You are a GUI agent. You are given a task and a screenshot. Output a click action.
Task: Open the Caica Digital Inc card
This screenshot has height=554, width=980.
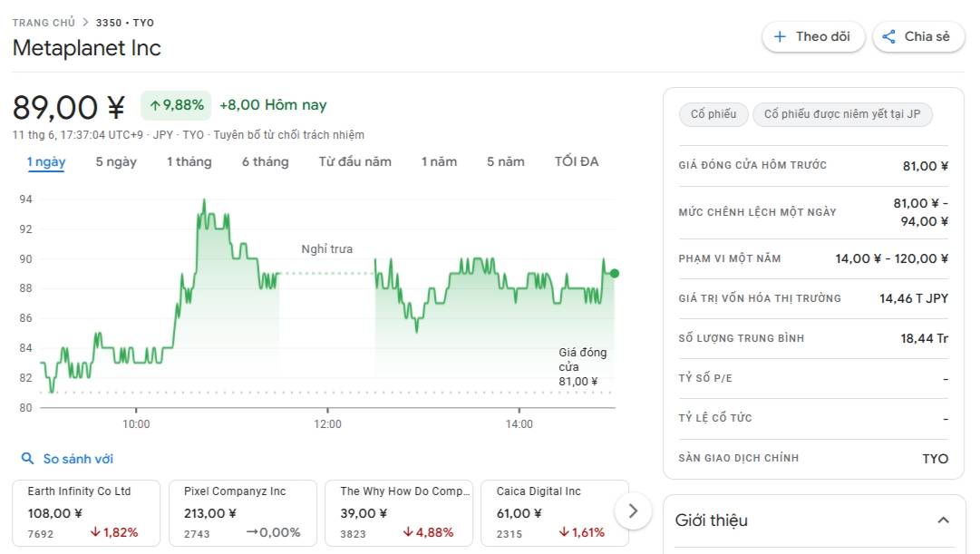[x=555, y=512]
